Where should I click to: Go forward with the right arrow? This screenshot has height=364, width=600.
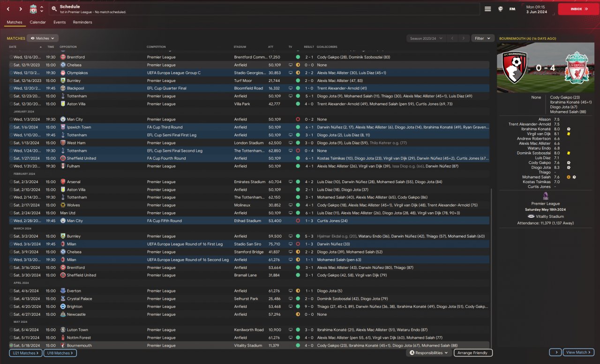(x=21, y=9)
